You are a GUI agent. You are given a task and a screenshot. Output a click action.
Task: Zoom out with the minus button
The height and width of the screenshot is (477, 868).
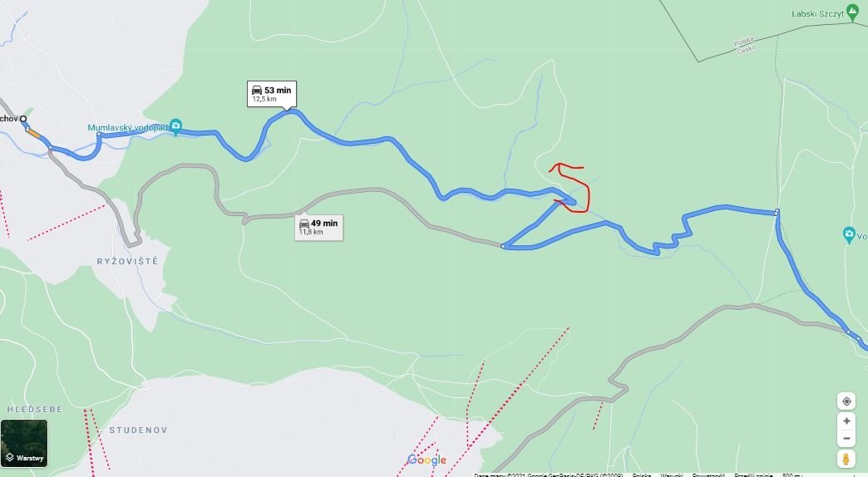(846, 439)
